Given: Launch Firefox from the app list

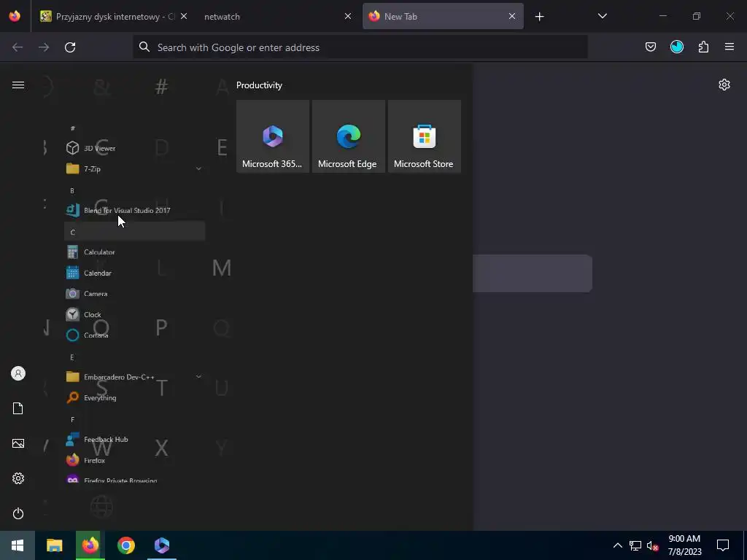Looking at the screenshot, I should [134, 460].
